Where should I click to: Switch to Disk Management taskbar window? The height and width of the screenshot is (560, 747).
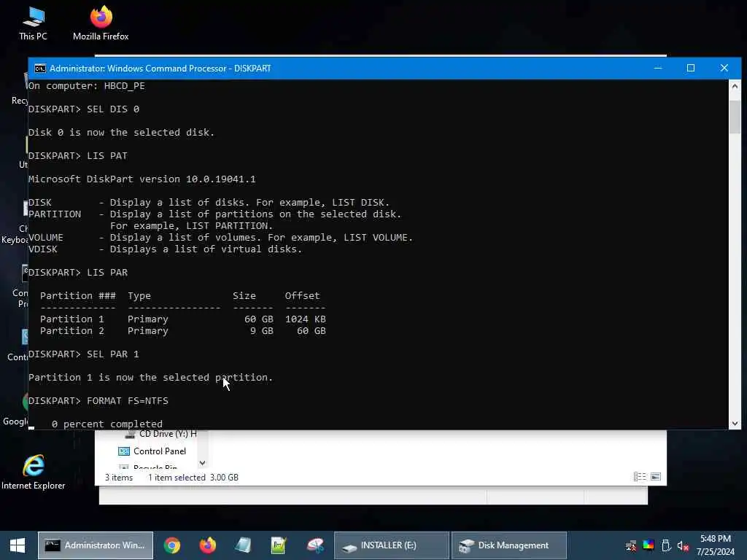pyautogui.click(x=508, y=545)
